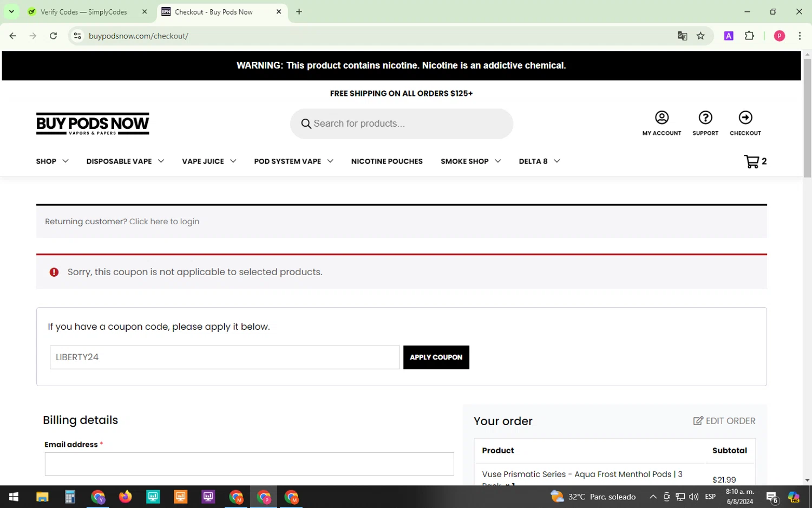The image size is (812, 508).
Task: Click the browser address bar URL
Action: [x=139, y=36]
